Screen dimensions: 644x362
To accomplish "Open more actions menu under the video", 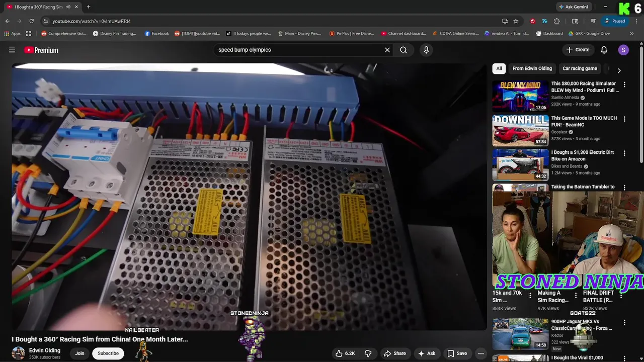I will (x=481, y=353).
